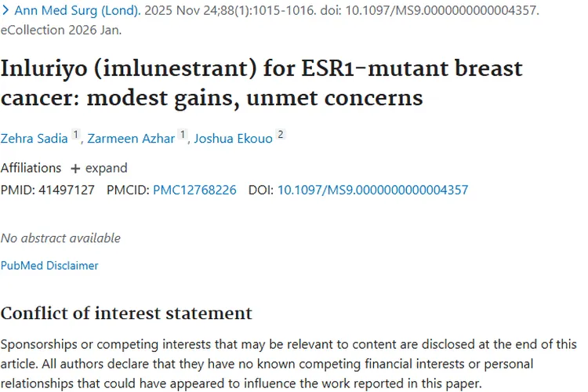Click the Conflict of interest statement heading
588x392 pixels.
click(126, 314)
